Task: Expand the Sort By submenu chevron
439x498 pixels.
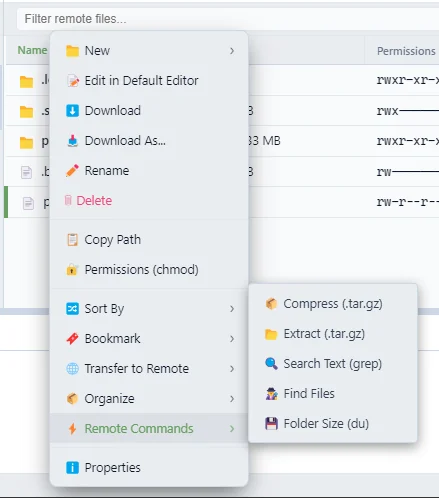Action: coord(232,309)
